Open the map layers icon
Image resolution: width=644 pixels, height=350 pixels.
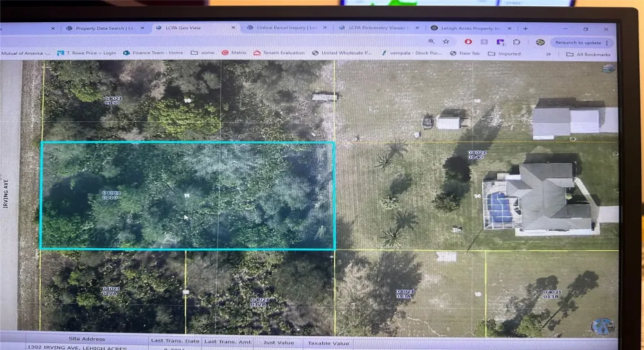[x=608, y=69]
